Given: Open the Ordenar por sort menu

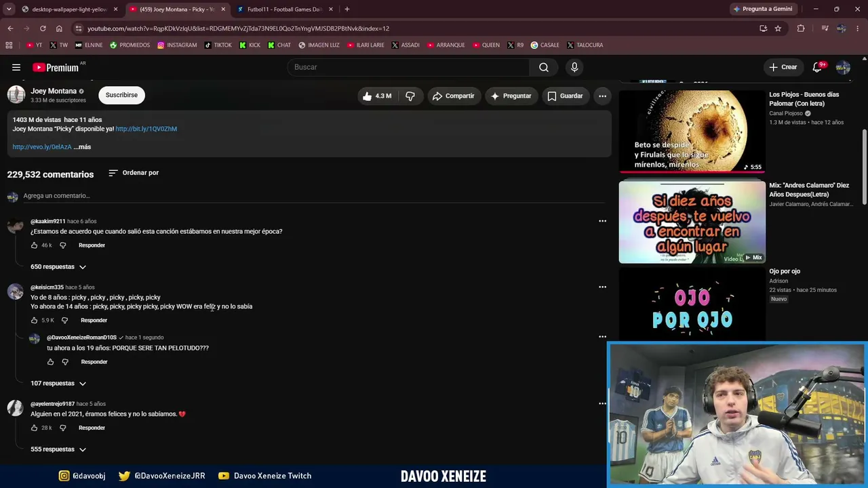Looking at the screenshot, I should [134, 173].
